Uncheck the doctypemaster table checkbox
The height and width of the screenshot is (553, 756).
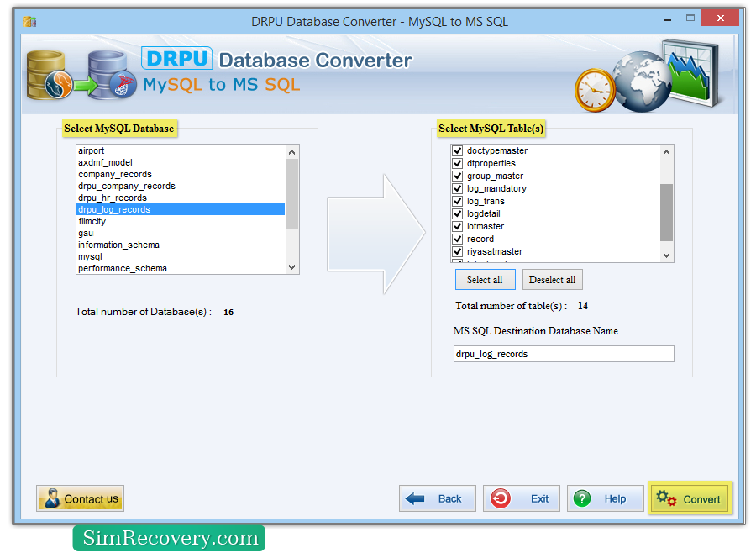point(457,150)
